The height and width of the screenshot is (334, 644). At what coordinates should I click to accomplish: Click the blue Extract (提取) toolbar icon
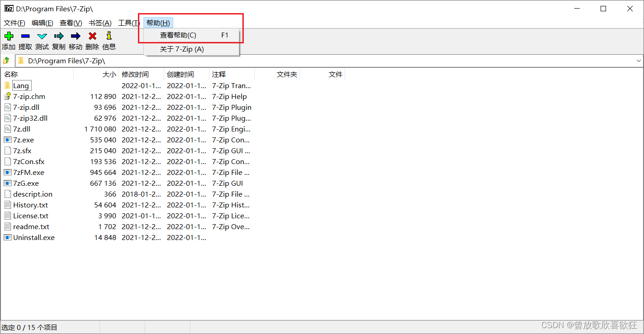click(25, 36)
